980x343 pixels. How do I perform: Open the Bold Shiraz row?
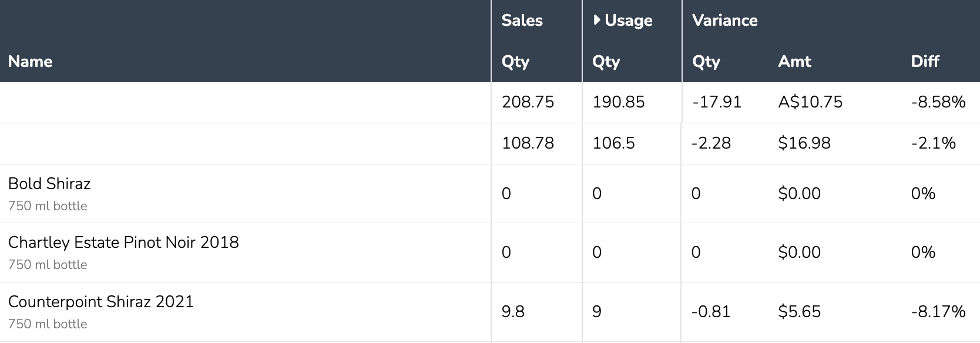click(49, 184)
